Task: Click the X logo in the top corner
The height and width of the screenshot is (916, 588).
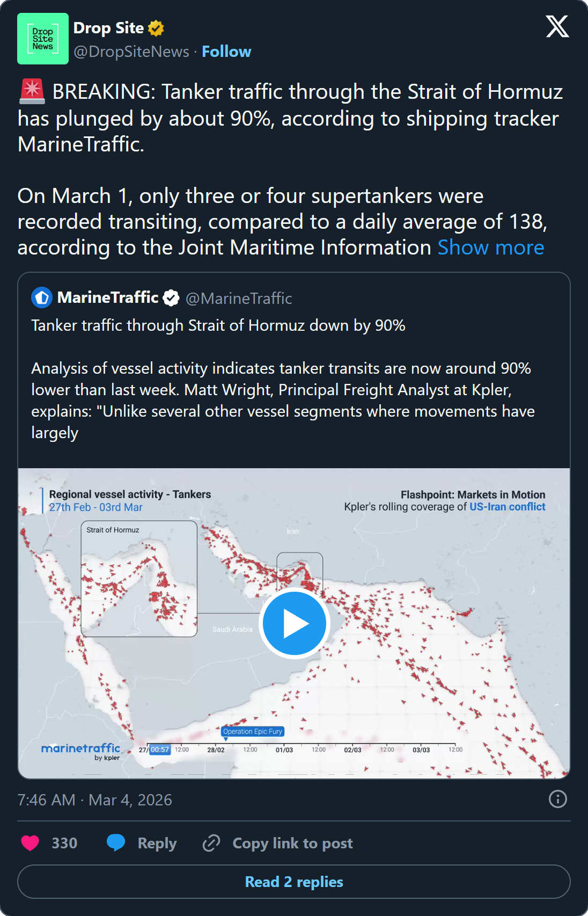Action: pyautogui.click(x=557, y=27)
